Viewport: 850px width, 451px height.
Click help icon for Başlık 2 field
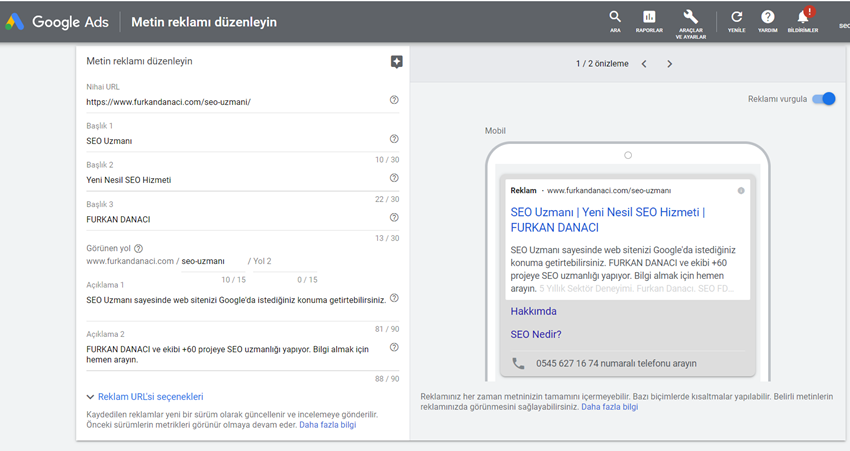[x=394, y=178]
